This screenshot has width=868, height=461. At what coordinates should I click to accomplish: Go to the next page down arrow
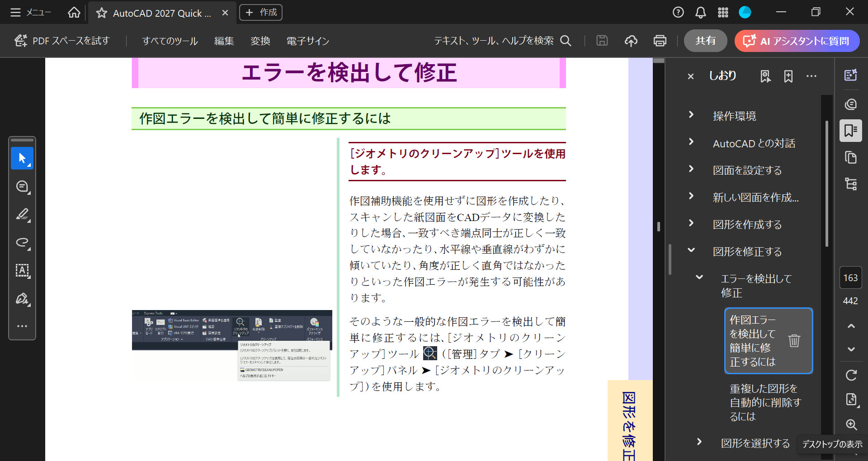tap(851, 349)
